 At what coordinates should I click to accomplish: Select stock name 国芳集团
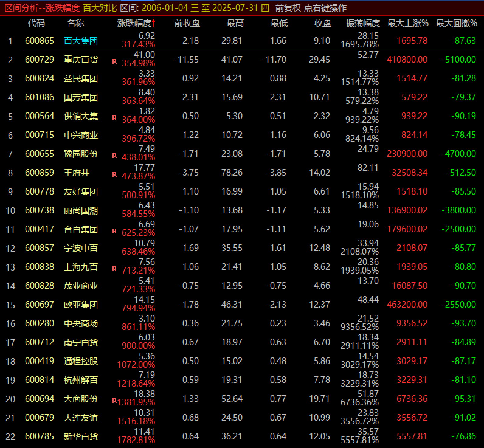pos(81,97)
